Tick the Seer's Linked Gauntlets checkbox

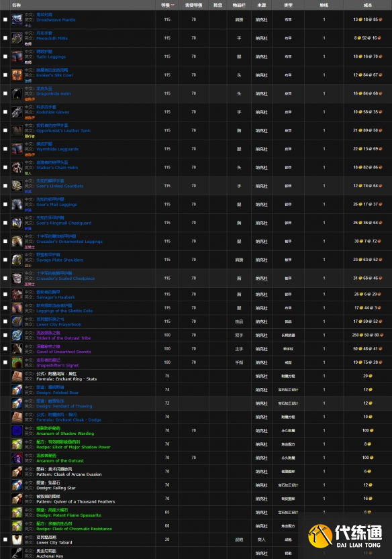click(x=5, y=186)
